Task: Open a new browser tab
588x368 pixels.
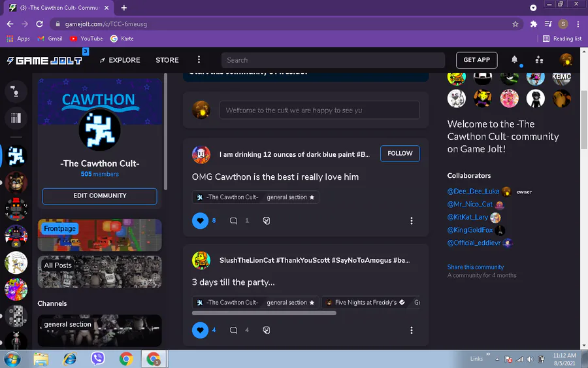Action: 123,8
